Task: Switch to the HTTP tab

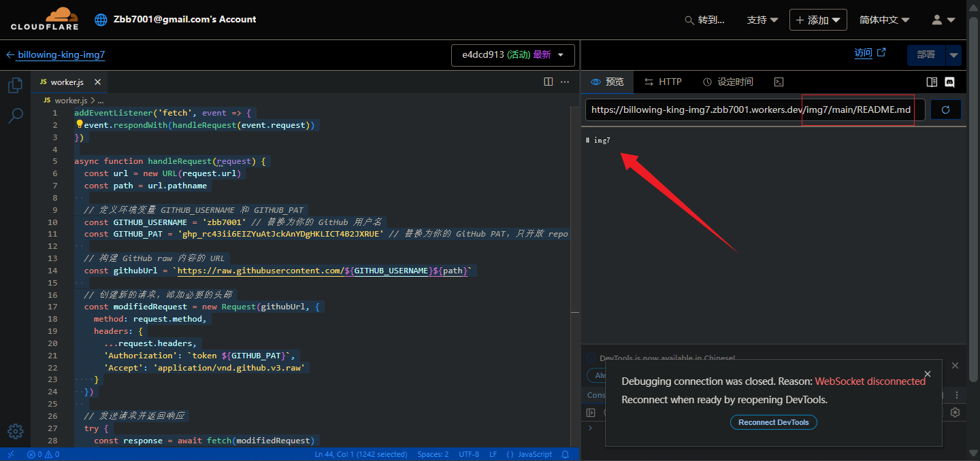Action: [663, 82]
